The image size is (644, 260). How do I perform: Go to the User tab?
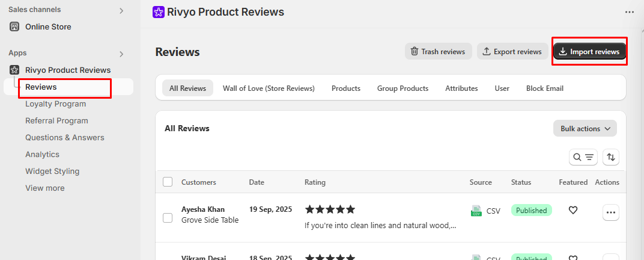[502, 88]
